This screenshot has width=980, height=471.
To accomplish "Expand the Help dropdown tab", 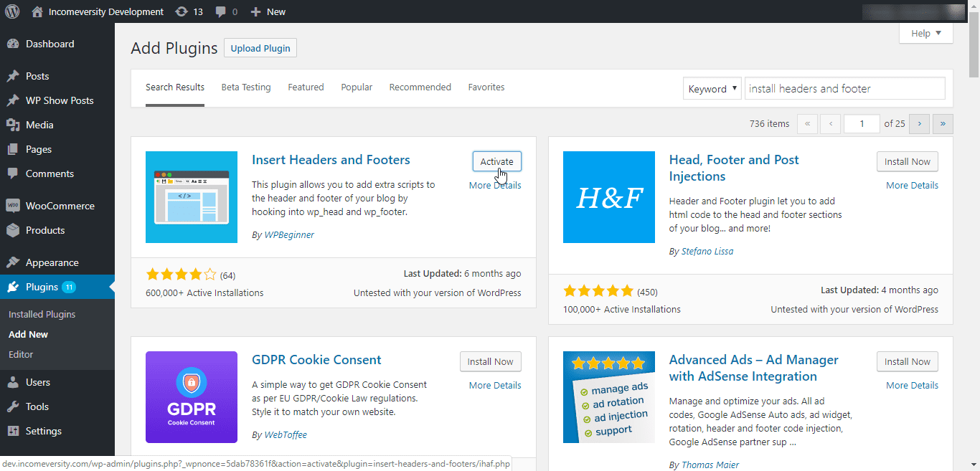I will point(926,33).
